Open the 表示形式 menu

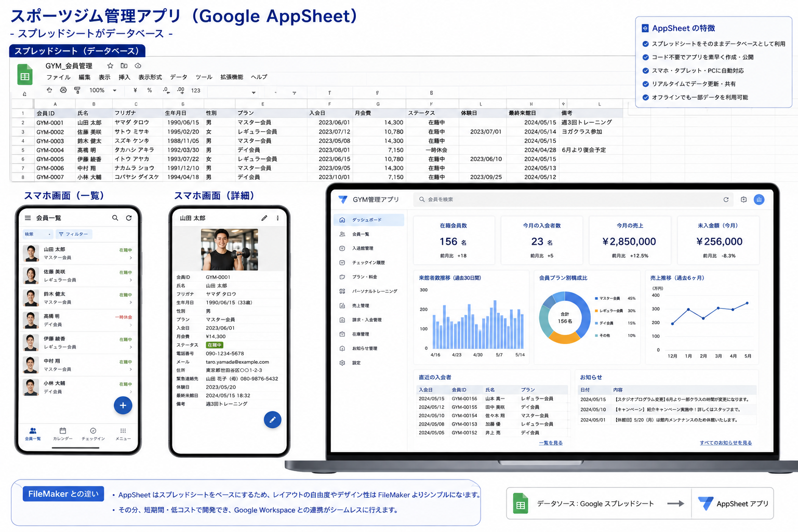tap(150, 77)
